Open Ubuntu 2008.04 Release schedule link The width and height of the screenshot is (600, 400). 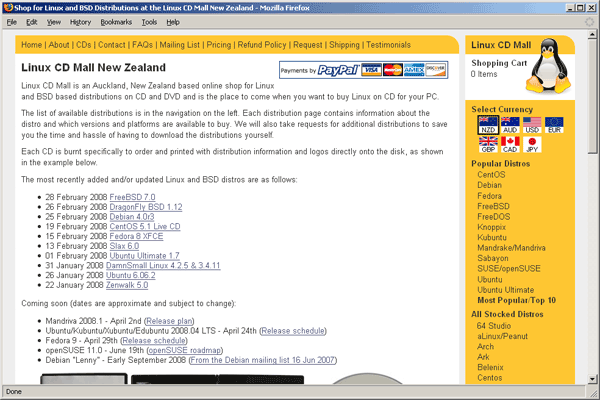tap(293, 331)
